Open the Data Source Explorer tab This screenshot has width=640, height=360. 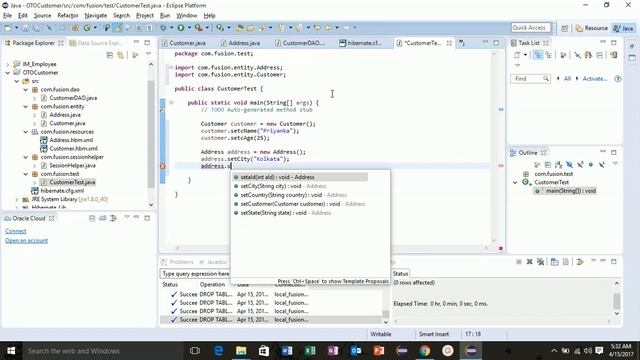(96, 43)
